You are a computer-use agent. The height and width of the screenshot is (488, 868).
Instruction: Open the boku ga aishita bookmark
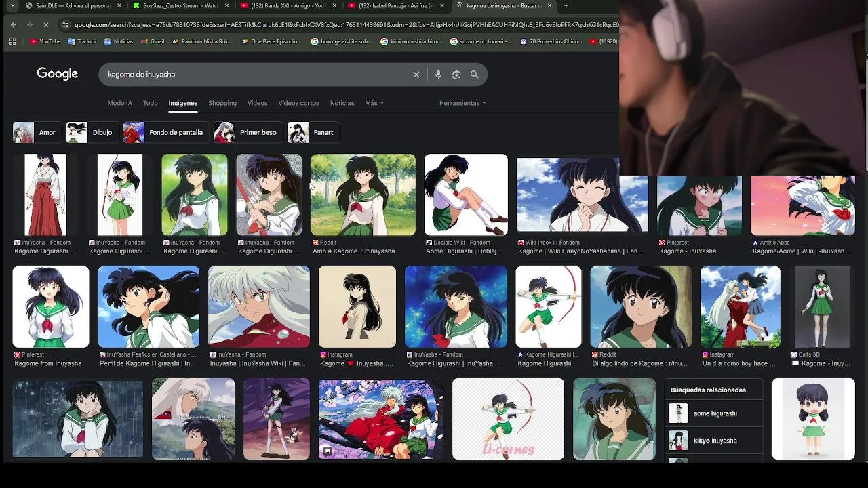341,41
